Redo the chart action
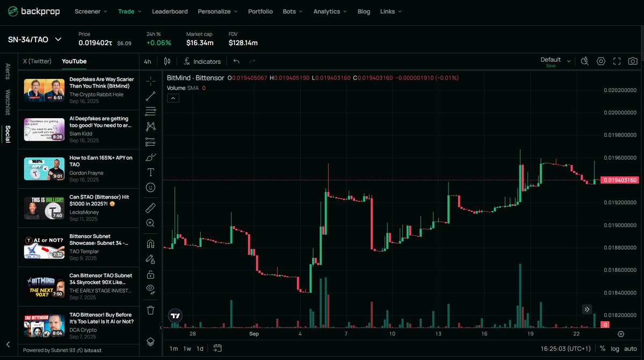Image resolution: width=644 pixels, height=360 pixels. [252, 61]
